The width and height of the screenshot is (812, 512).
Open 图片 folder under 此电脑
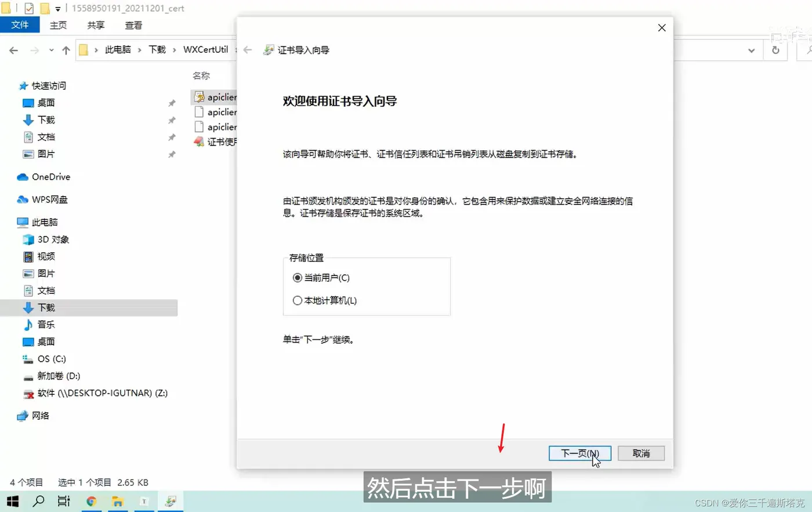[46, 274]
